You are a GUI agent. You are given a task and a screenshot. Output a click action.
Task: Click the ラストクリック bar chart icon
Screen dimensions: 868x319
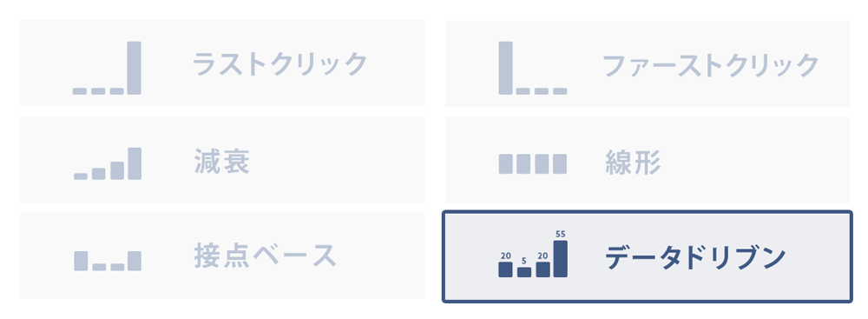pos(107,68)
